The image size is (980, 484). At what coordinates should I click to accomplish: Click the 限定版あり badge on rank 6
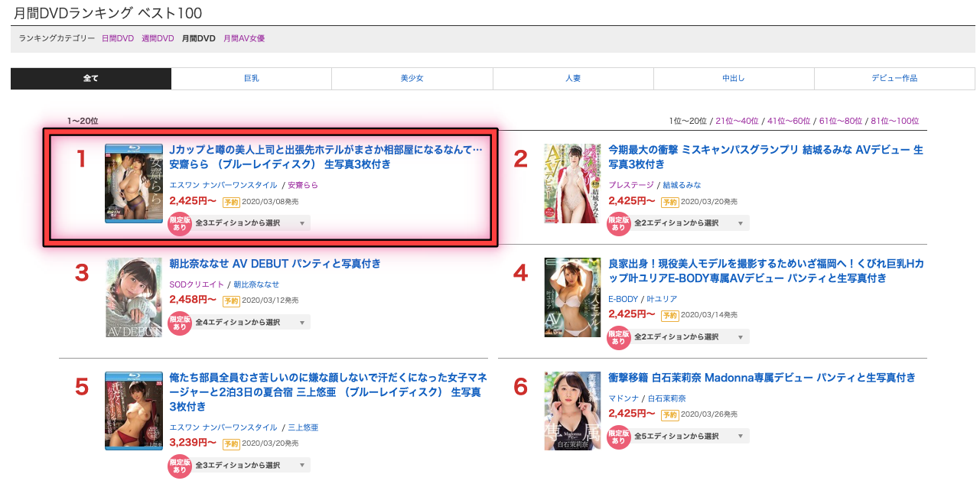tap(619, 437)
